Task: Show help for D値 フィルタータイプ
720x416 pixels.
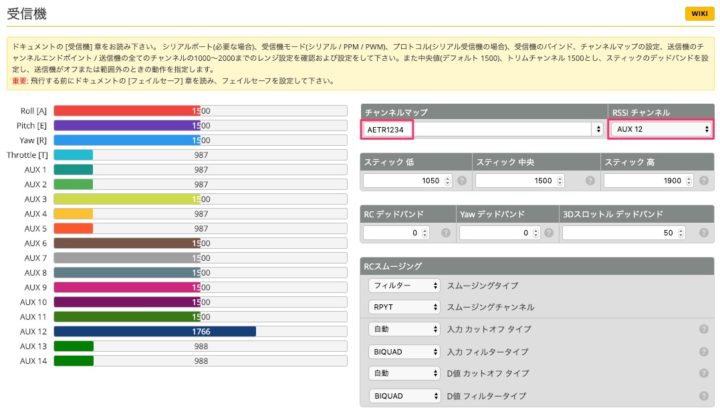Action: click(x=704, y=395)
